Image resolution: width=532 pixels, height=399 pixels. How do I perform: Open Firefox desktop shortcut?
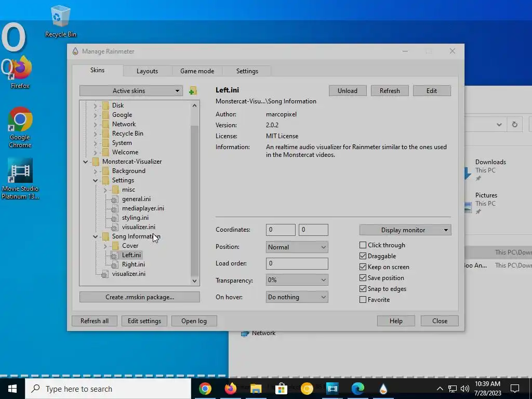[20, 72]
